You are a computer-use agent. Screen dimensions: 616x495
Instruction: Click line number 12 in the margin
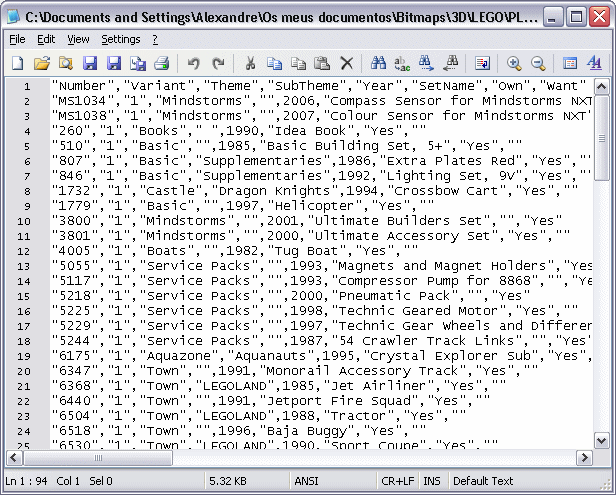click(x=24, y=251)
